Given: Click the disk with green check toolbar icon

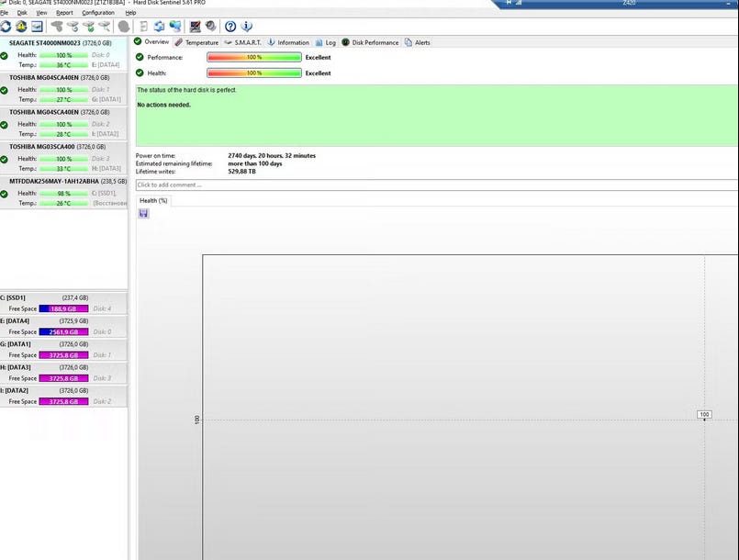Looking at the screenshot, I should pyautogui.click(x=89, y=27).
